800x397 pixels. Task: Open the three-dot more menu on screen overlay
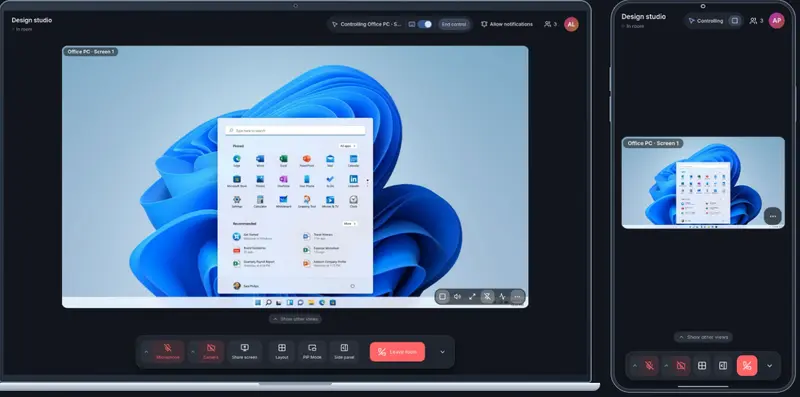[517, 296]
